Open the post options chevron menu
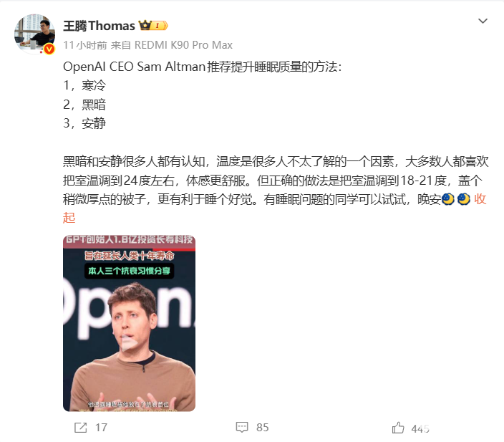 483,21
